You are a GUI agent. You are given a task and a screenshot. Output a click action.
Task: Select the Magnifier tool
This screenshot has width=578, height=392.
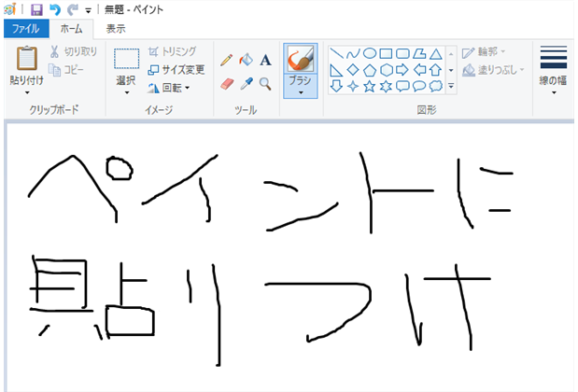pyautogui.click(x=265, y=84)
